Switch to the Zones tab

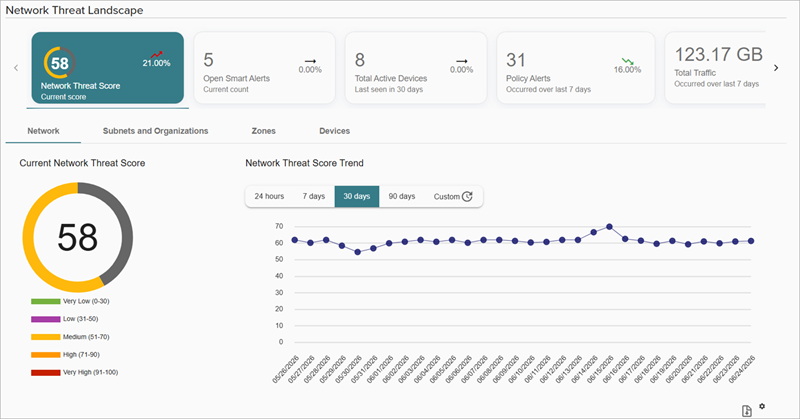pyautogui.click(x=263, y=131)
